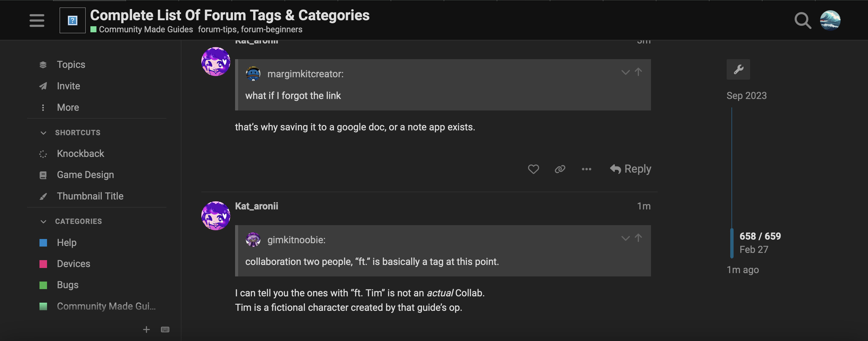This screenshot has height=341, width=868.
Task: Collapse the Shortcuts section
Action: [43, 132]
